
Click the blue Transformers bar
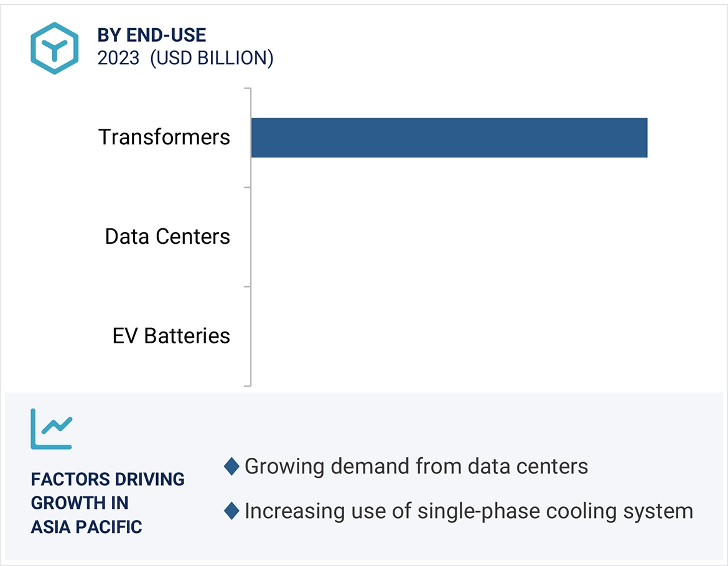[449, 137]
